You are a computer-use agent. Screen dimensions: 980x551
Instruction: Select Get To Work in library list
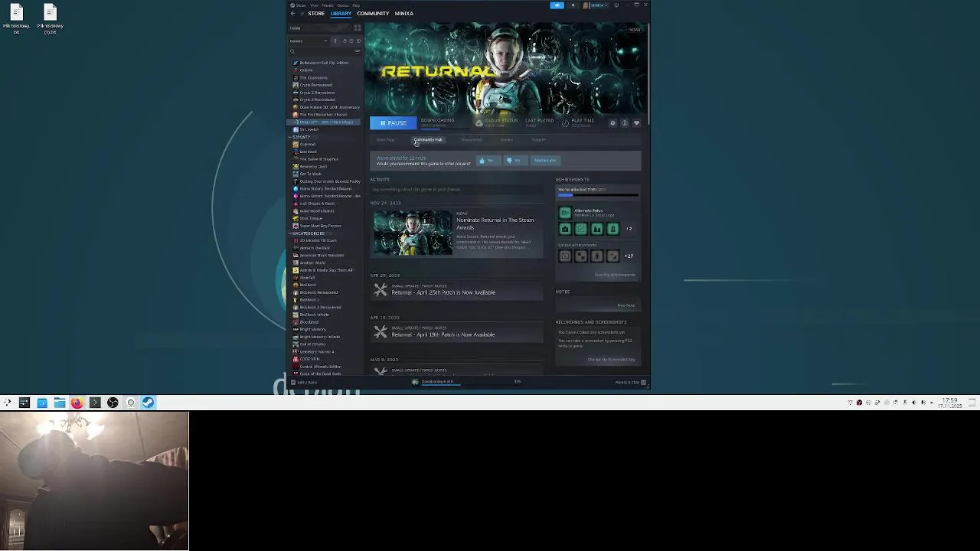pyautogui.click(x=311, y=174)
